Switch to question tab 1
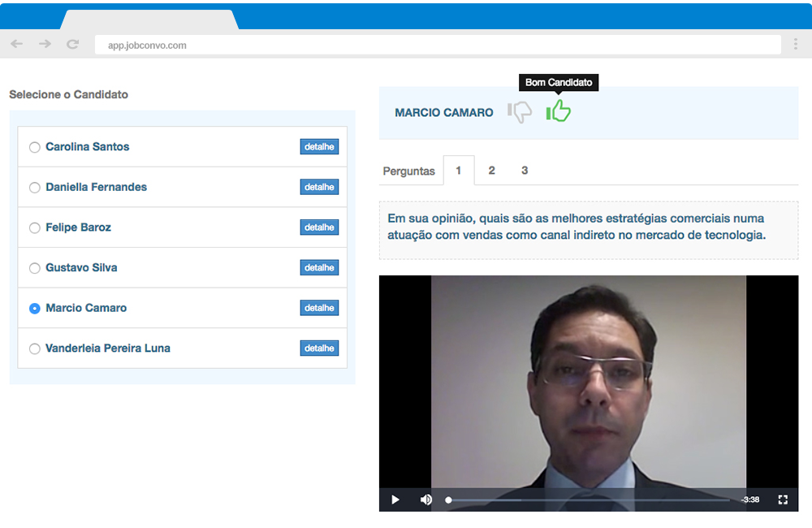 tap(459, 171)
